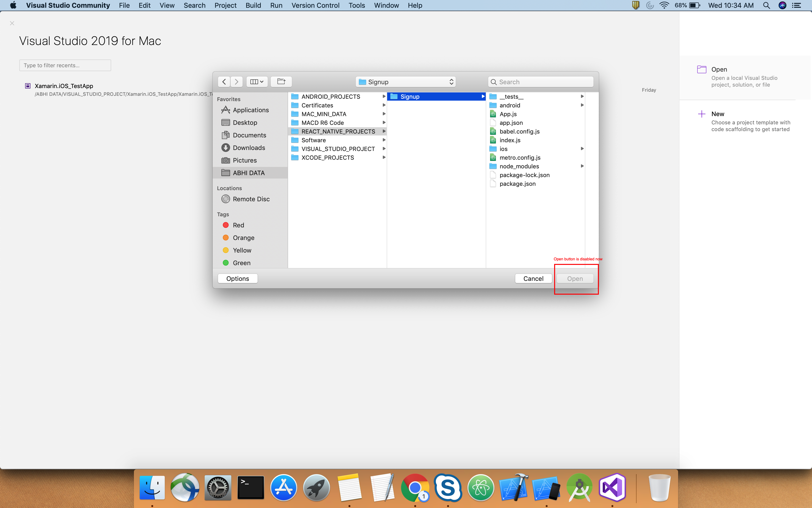Create a new folder in dialog

(x=281, y=82)
